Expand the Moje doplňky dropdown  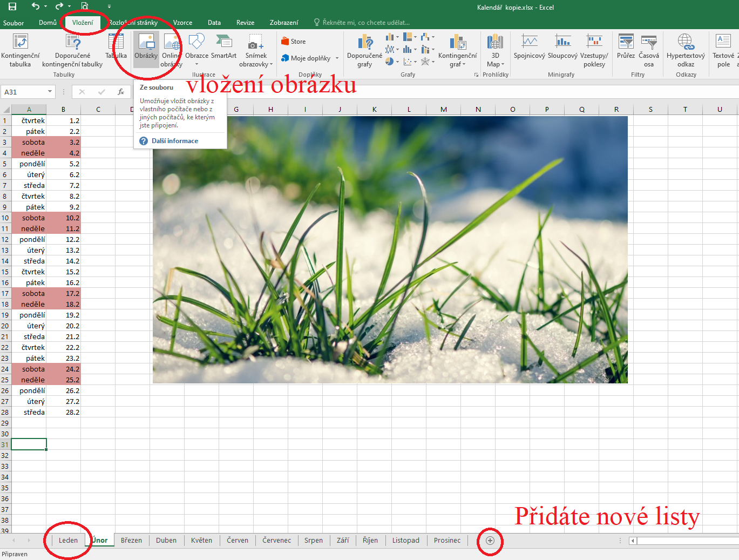(337, 58)
